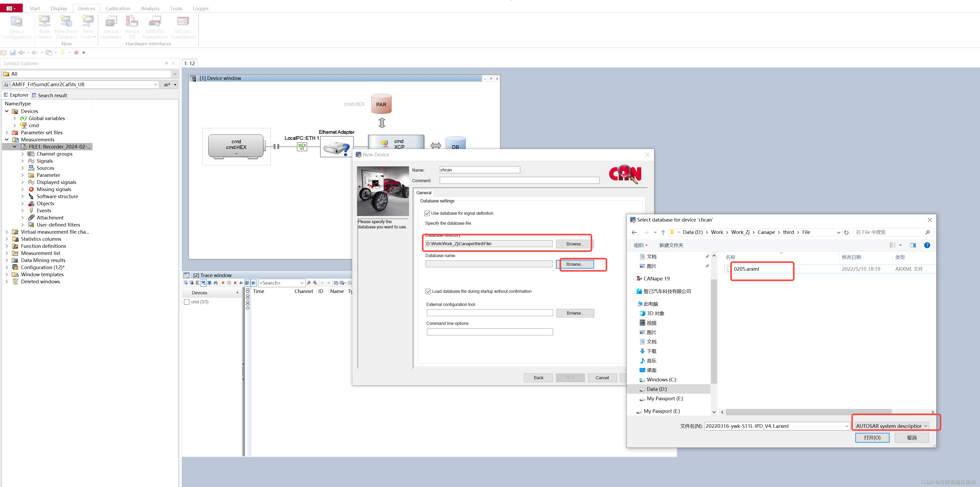This screenshot has height=487, width=980.
Task: Toggle the Load database file during startup checkbox
Action: point(428,291)
